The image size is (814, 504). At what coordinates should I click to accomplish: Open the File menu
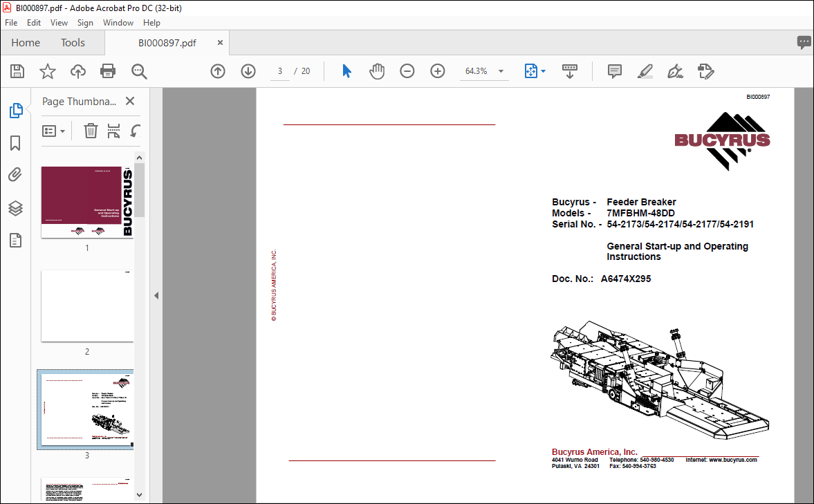tap(11, 23)
